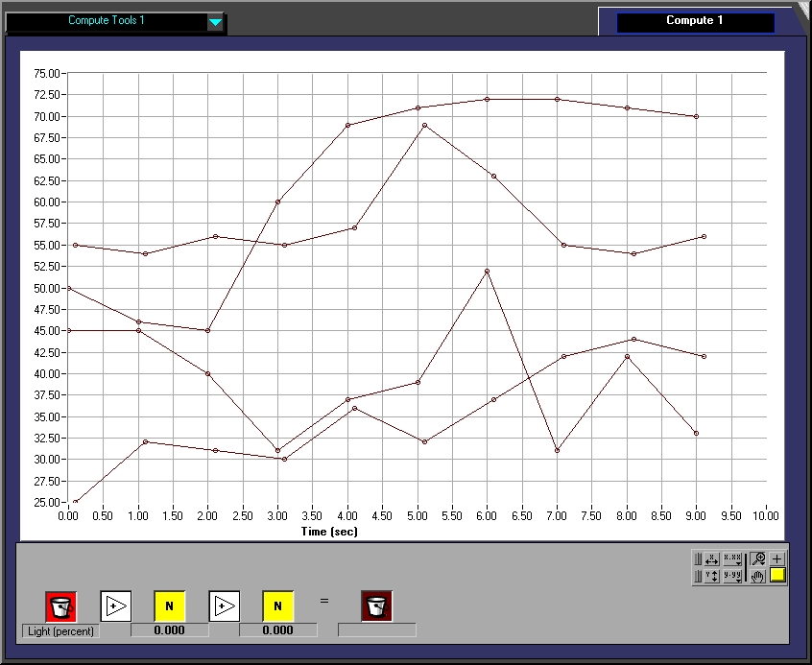The image size is (812, 665).
Task: Click the second 0.000 value field
Action: pos(278,630)
